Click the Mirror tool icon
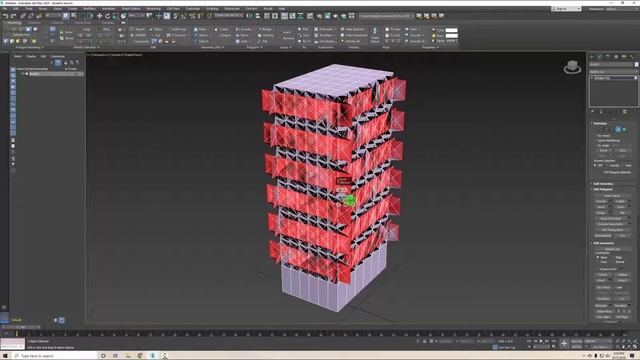The image size is (640, 360). click(248, 16)
